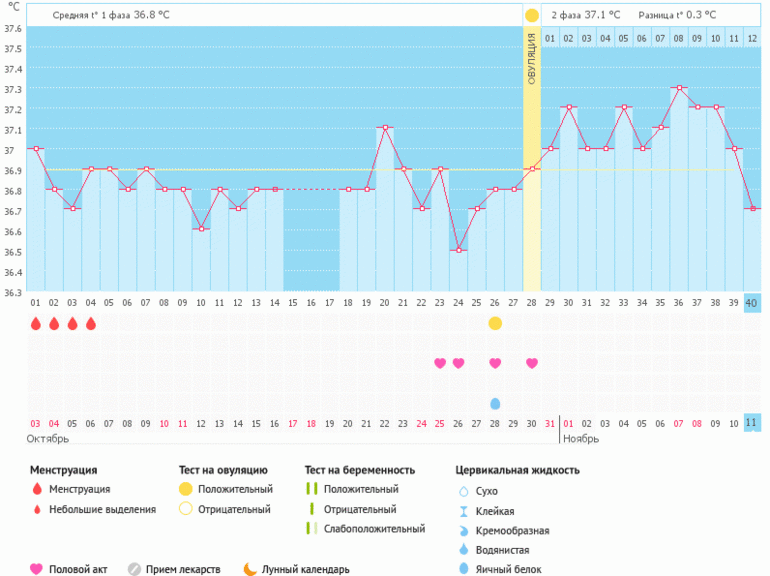The width and height of the screenshot is (770, 576).
Task: Click the intercourse heart on cycle day 23
Action: [440, 363]
